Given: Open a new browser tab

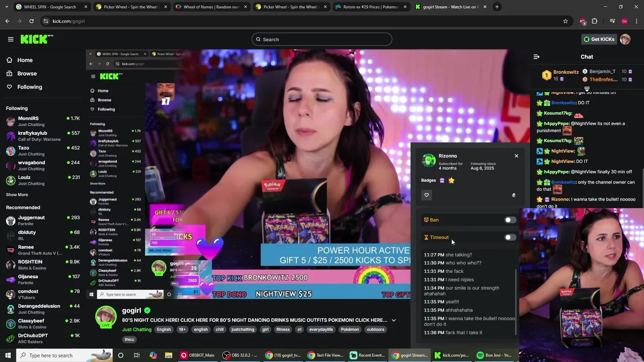Looking at the screenshot, I should pos(497,7).
